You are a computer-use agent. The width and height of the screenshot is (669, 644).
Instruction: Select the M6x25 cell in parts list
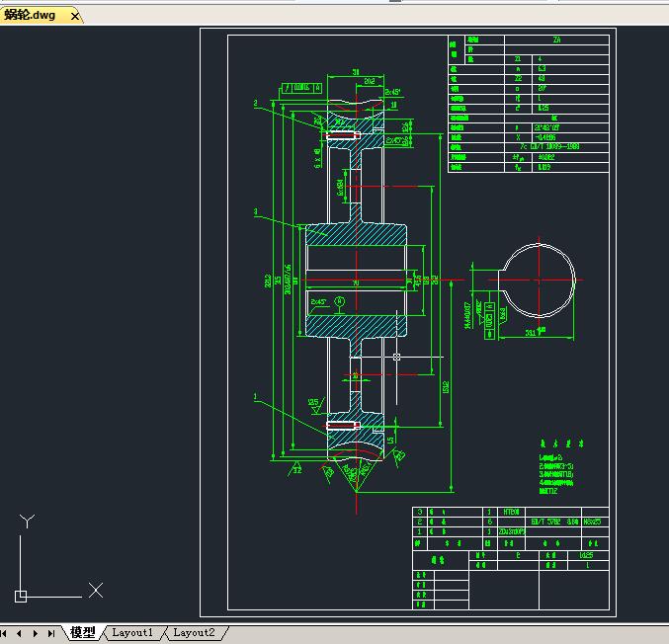click(x=595, y=522)
